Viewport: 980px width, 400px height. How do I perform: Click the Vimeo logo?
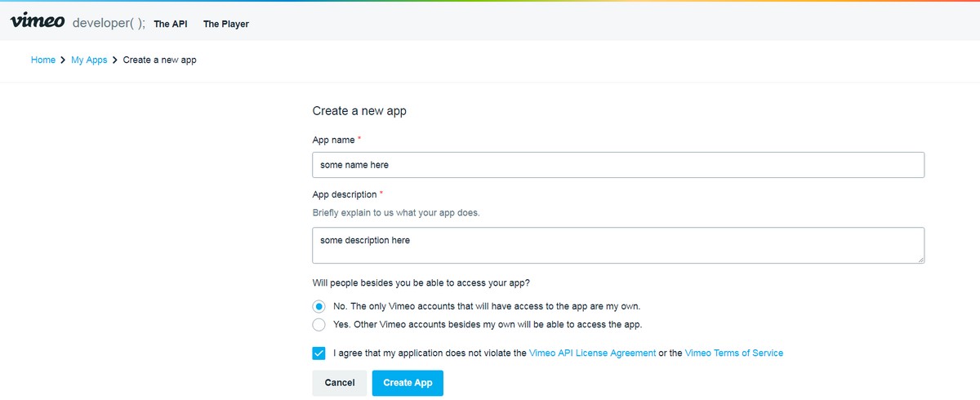tap(38, 22)
